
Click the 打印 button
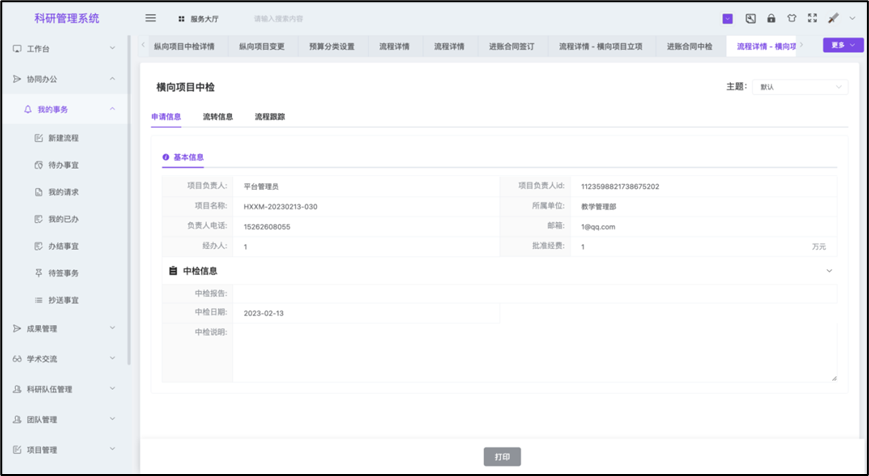(x=502, y=457)
